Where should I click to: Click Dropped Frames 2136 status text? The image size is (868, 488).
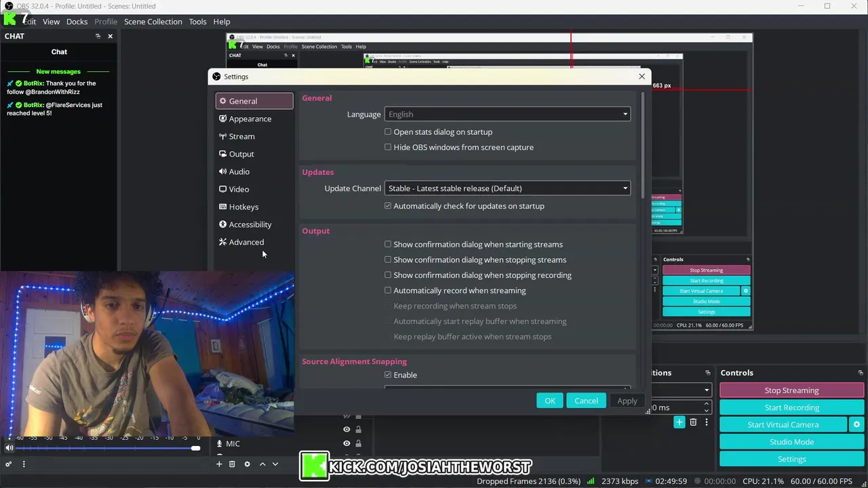[x=528, y=481]
